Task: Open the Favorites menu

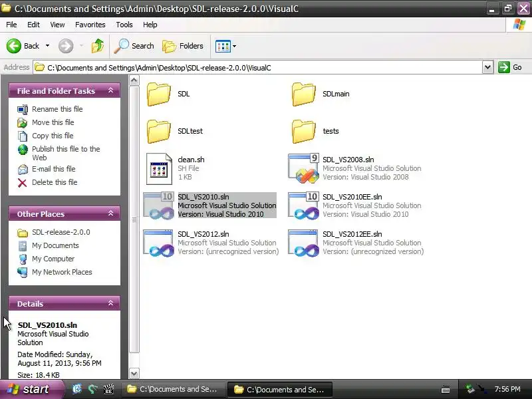Action: [90, 25]
